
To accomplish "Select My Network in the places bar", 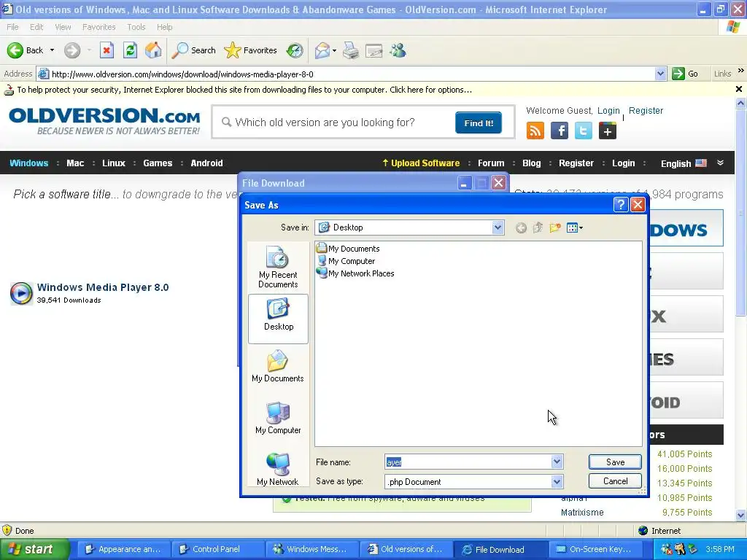I will pyautogui.click(x=278, y=470).
